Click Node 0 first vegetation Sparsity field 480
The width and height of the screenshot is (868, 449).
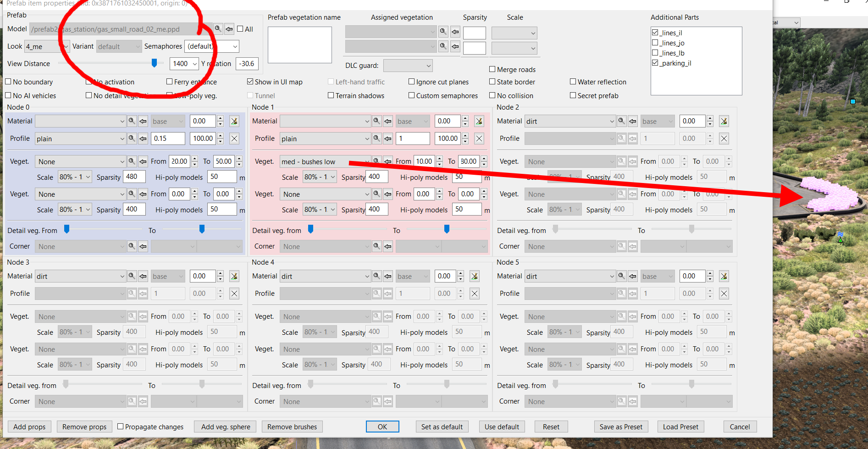[x=134, y=177]
